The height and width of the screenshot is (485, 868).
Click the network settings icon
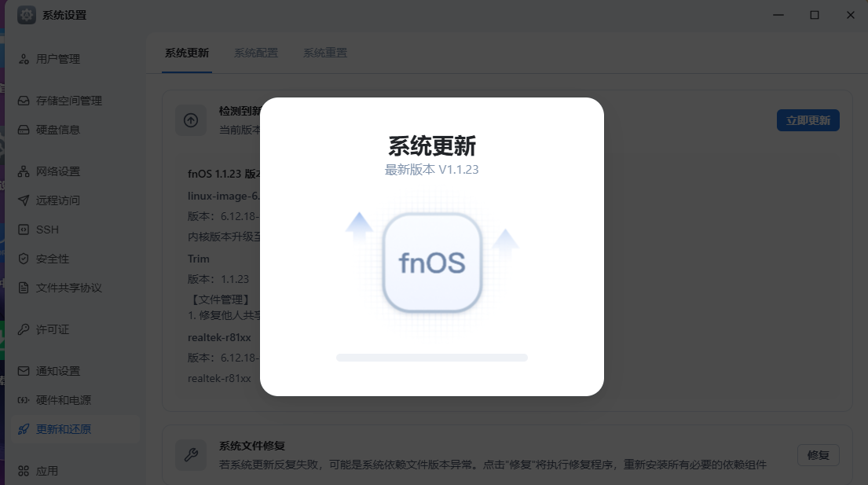[x=24, y=171]
